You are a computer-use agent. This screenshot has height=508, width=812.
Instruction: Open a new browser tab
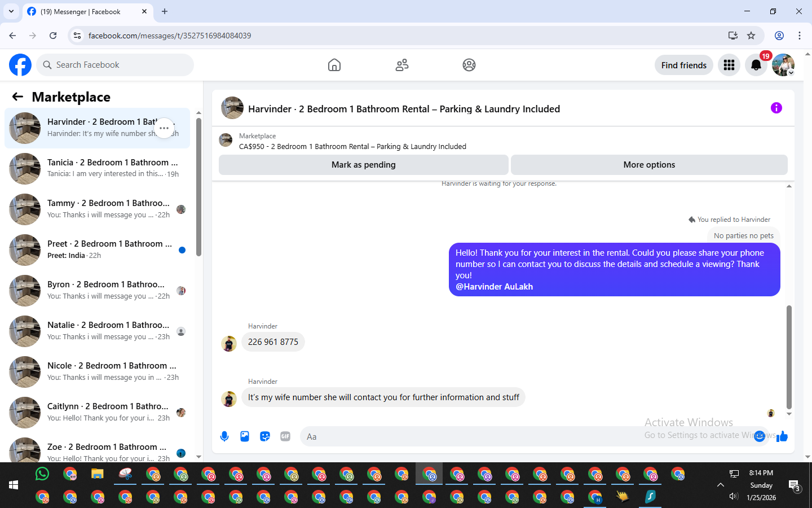[165, 11]
